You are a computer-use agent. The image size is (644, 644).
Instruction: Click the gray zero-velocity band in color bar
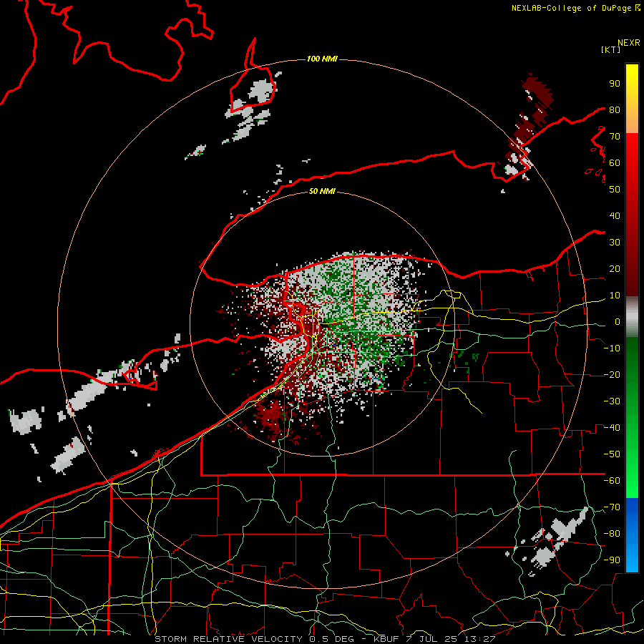click(632, 316)
